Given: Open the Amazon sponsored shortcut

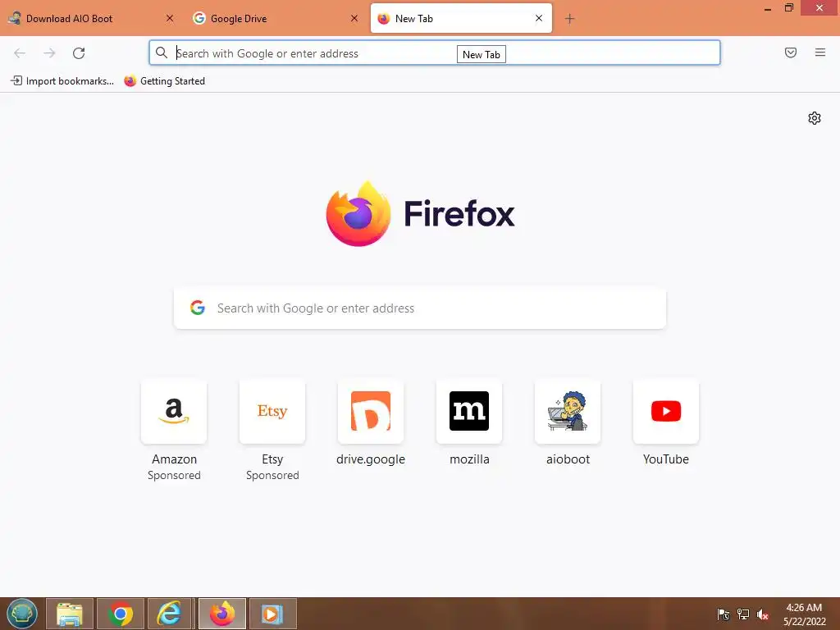Looking at the screenshot, I should (x=174, y=412).
